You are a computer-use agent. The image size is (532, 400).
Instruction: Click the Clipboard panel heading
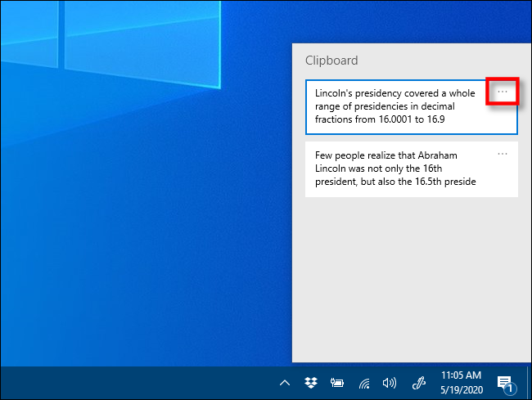pos(331,61)
